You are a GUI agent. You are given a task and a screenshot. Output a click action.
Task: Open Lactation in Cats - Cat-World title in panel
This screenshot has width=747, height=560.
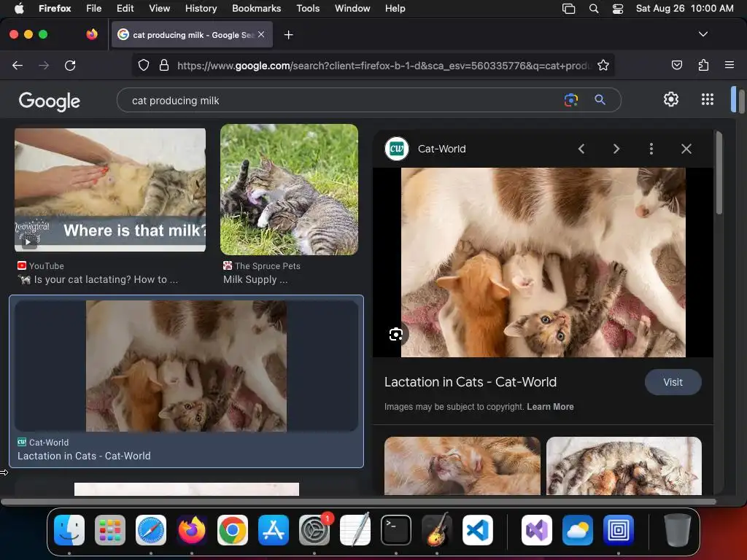[471, 382]
